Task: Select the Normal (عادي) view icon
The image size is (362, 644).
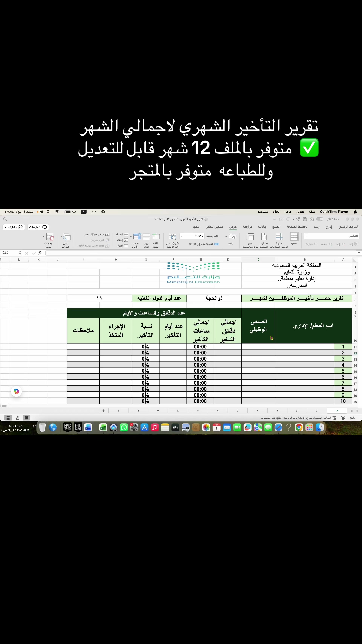Action: coord(294,236)
